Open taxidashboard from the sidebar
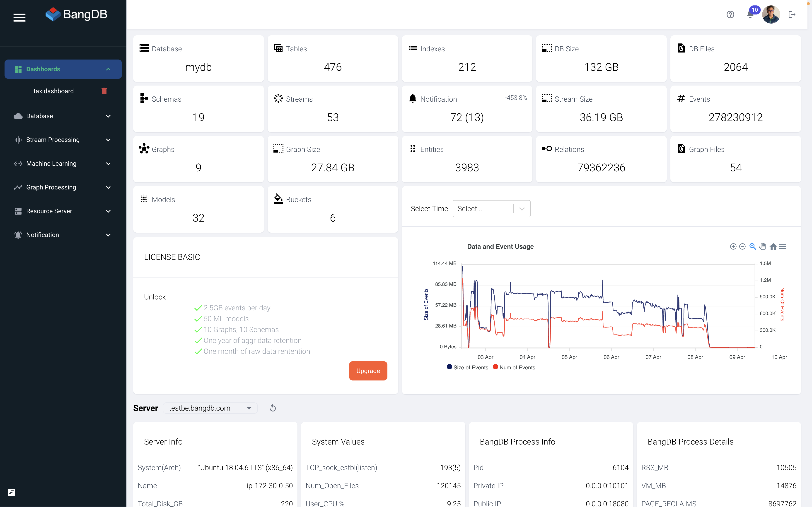The height and width of the screenshot is (507, 812). tap(53, 91)
